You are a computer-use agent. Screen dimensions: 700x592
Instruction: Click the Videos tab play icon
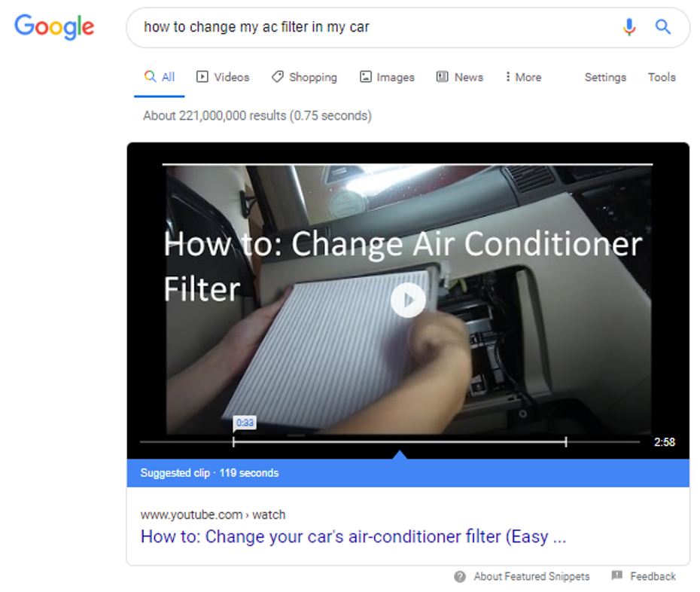pos(202,77)
